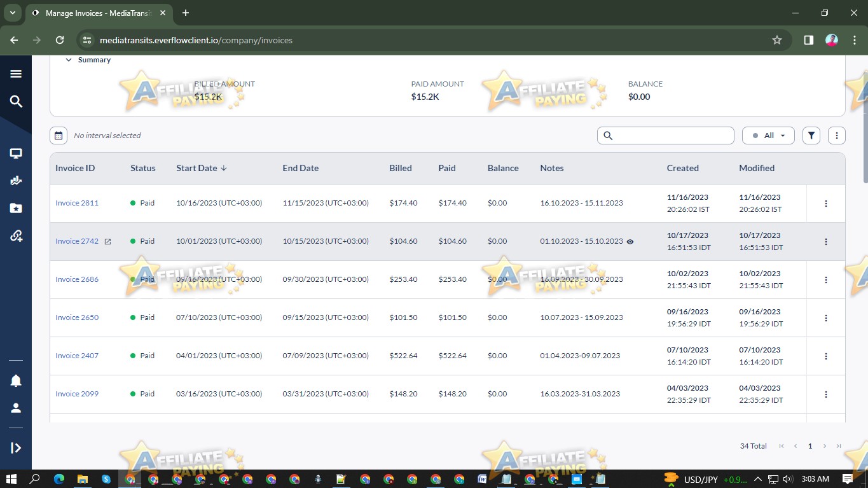The height and width of the screenshot is (488, 868).
Task: Go back to the previous page
Action: click(x=15, y=39)
